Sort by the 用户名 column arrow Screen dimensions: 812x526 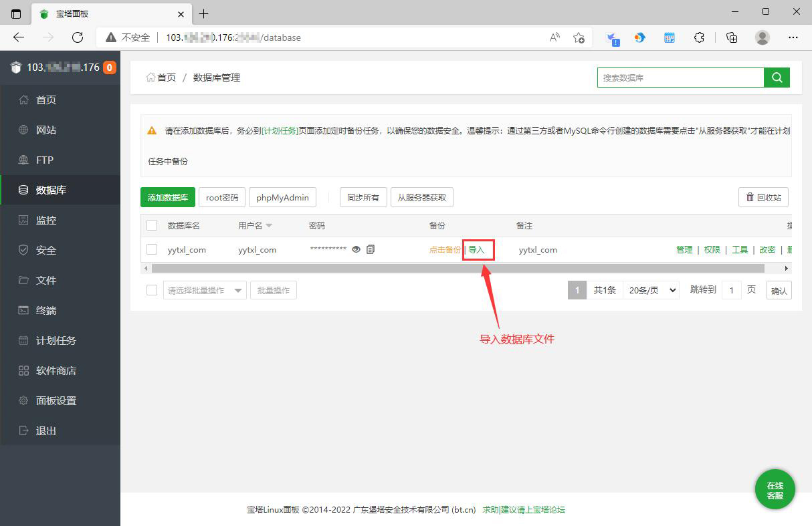coord(269,226)
